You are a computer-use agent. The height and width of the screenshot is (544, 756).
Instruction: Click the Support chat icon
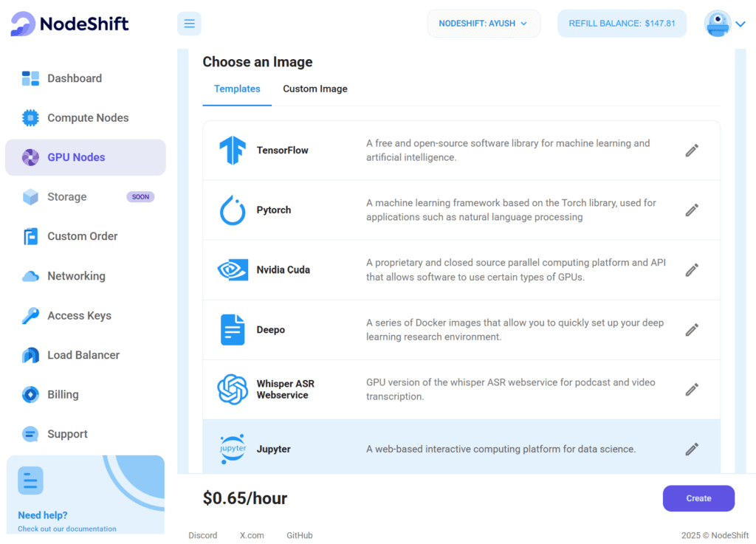coord(30,434)
